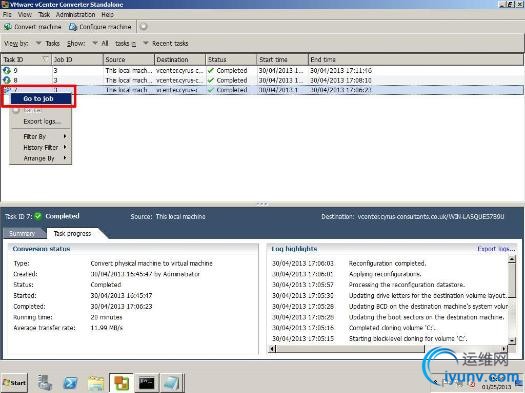Click the green check in row 8 status
This screenshot has height=393, width=525.
point(211,80)
